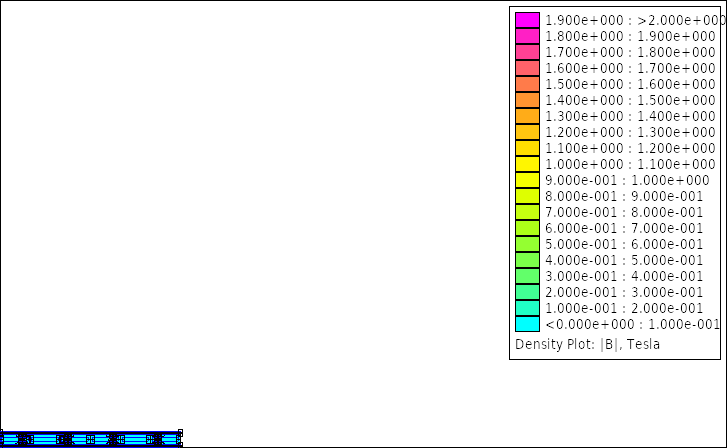Click the legend text '1.000e+000 : 1.100e+000'

click(x=631, y=164)
